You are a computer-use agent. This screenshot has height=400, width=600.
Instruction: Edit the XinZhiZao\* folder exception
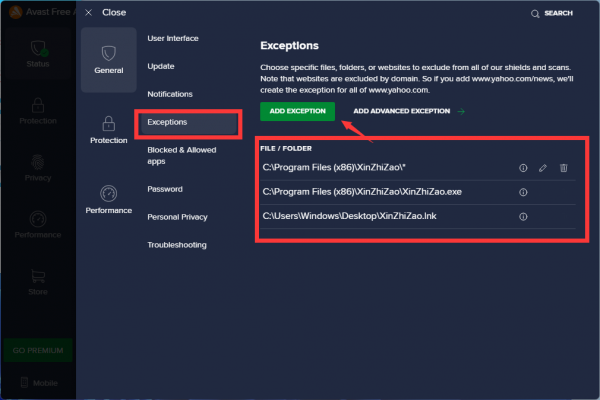[543, 168]
